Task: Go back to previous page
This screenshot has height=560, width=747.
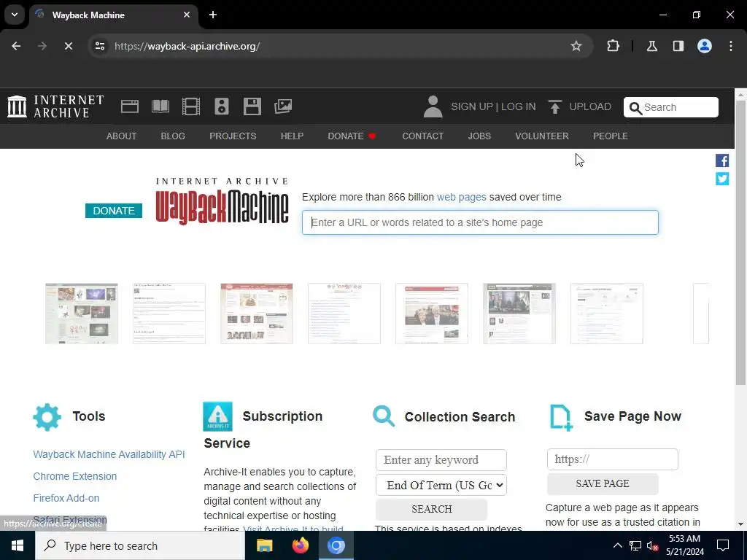Action: point(16,46)
